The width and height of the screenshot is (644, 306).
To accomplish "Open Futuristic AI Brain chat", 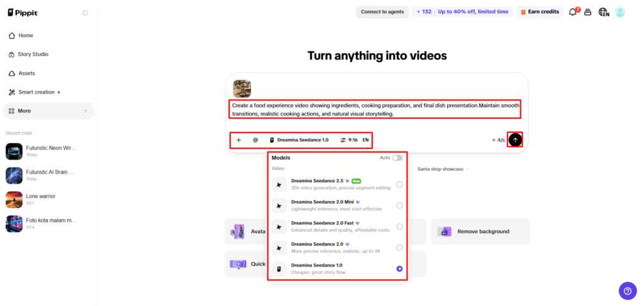I will [x=48, y=175].
